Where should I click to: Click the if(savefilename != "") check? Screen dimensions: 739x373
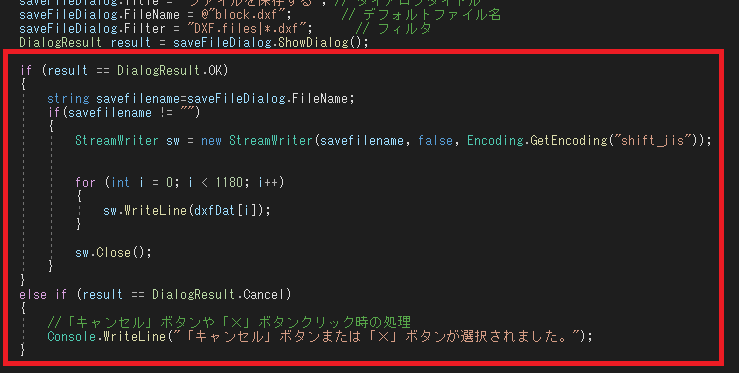pyautogui.click(x=124, y=113)
